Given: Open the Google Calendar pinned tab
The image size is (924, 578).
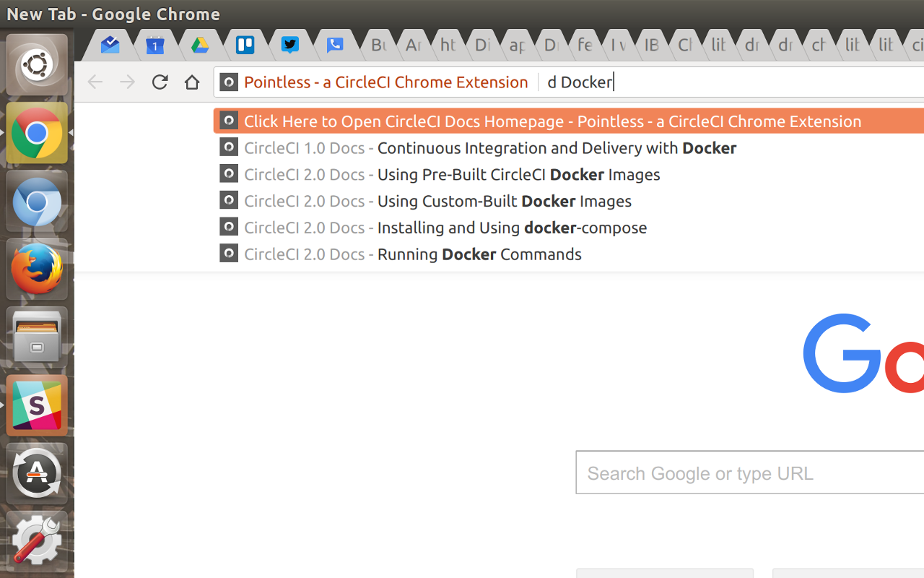Looking at the screenshot, I should tap(154, 46).
